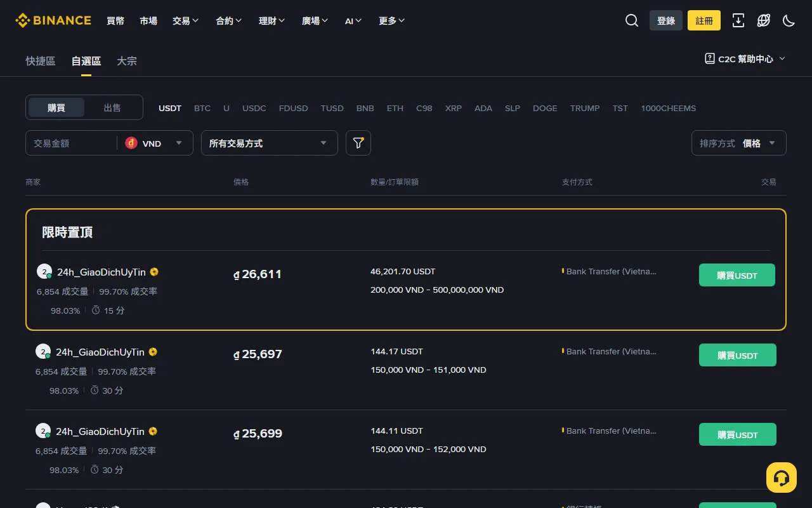Select the FDUSD coin tab

(294, 108)
